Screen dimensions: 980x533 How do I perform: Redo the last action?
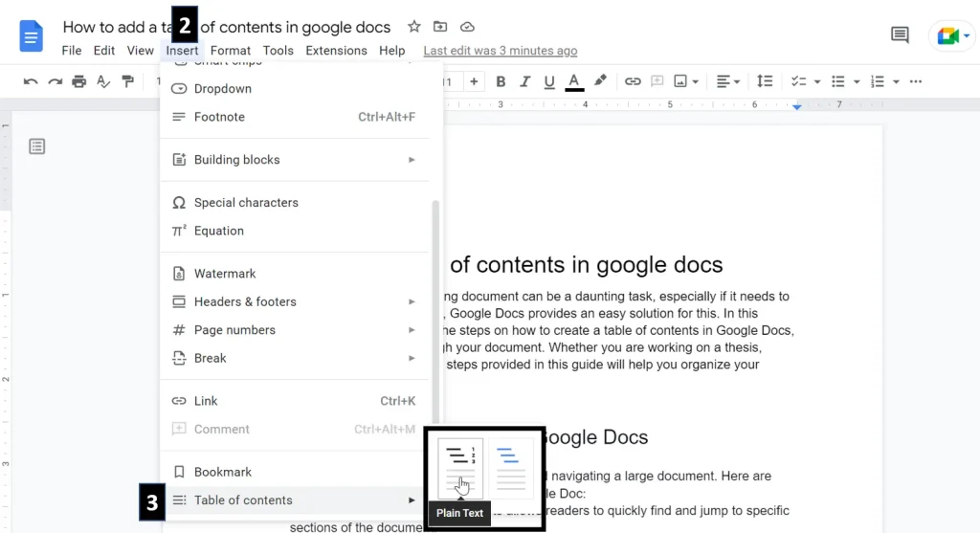click(55, 81)
